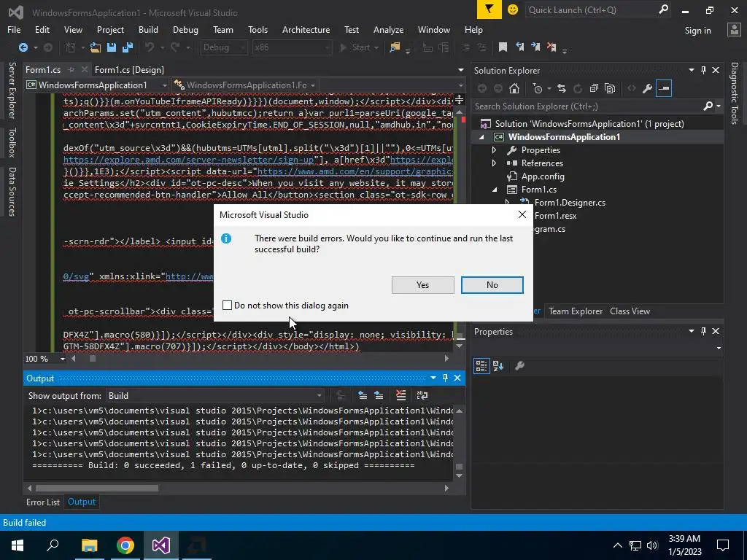747x560 pixels.
Task: Collapse the Form1.cs node in Solution Explorer
Action: tap(495, 190)
